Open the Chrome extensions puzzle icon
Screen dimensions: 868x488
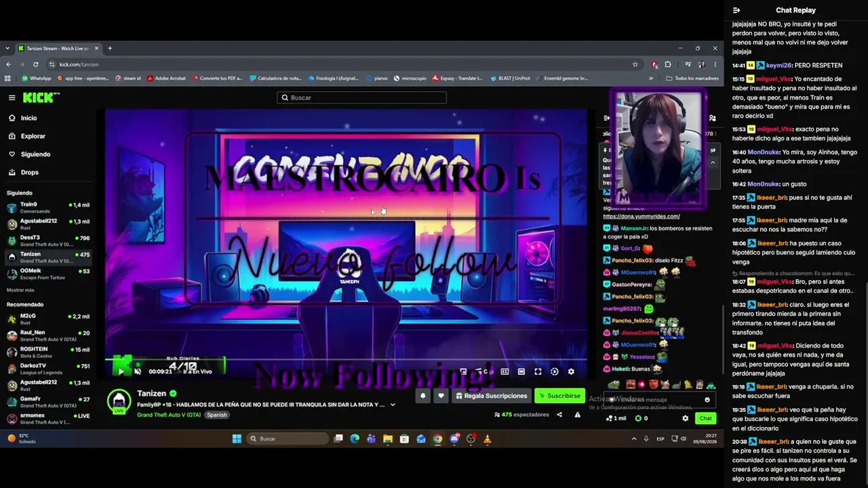point(668,64)
